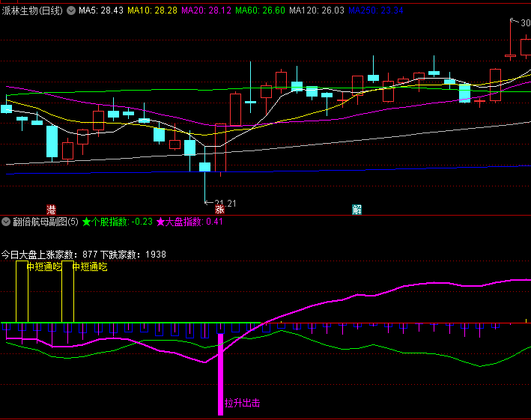The height and width of the screenshot is (420, 531).
Task: Click the MA5: 28.43 label
Action: coord(101,10)
